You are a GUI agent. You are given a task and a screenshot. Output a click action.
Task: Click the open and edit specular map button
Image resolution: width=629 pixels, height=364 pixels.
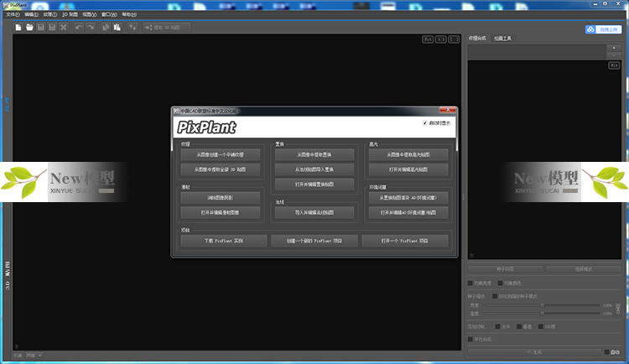tap(408, 169)
